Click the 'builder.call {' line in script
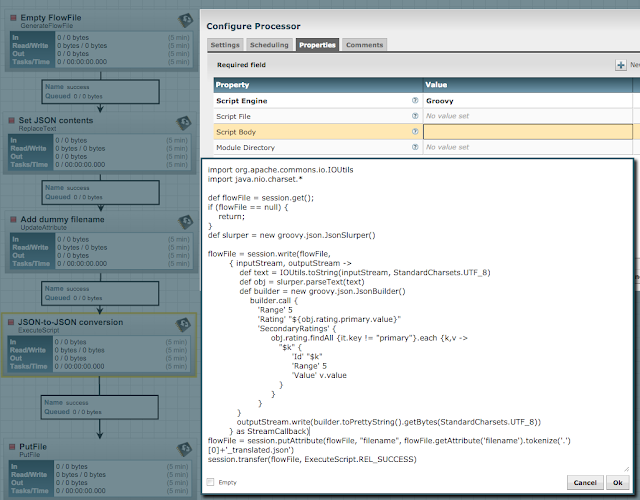 [274, 301]
